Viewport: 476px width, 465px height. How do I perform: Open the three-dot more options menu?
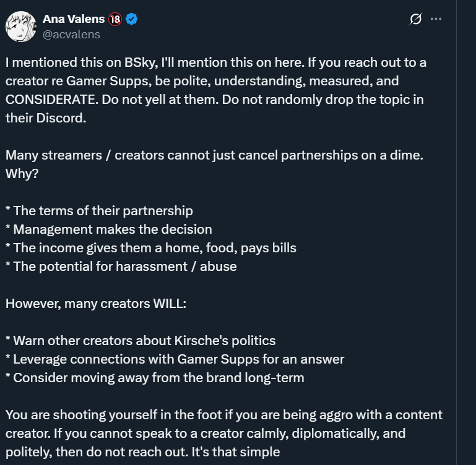[436, 19]
